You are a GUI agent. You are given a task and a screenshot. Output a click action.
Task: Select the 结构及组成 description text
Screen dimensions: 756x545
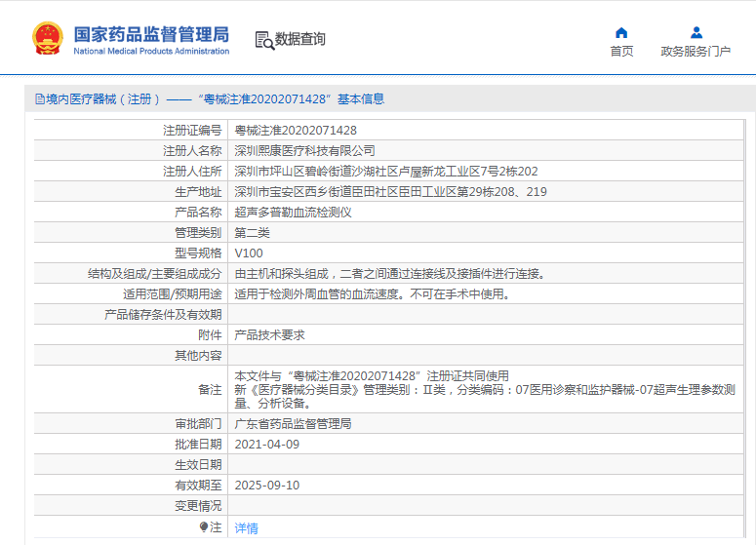coord(390,274)
